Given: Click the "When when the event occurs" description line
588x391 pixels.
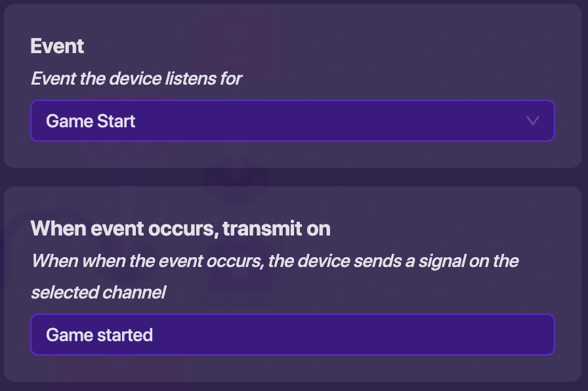Looking at the screenshot, I should point(275,261).
